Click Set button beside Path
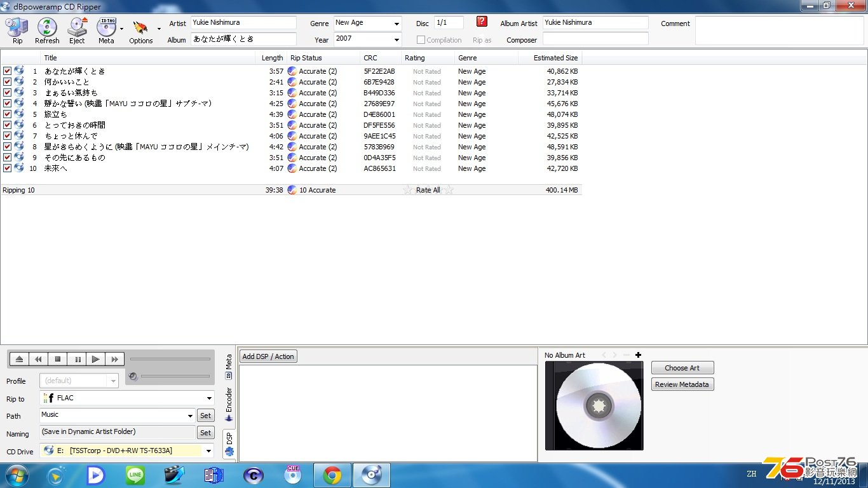The image size is (868, 488). tap(205, 416)
